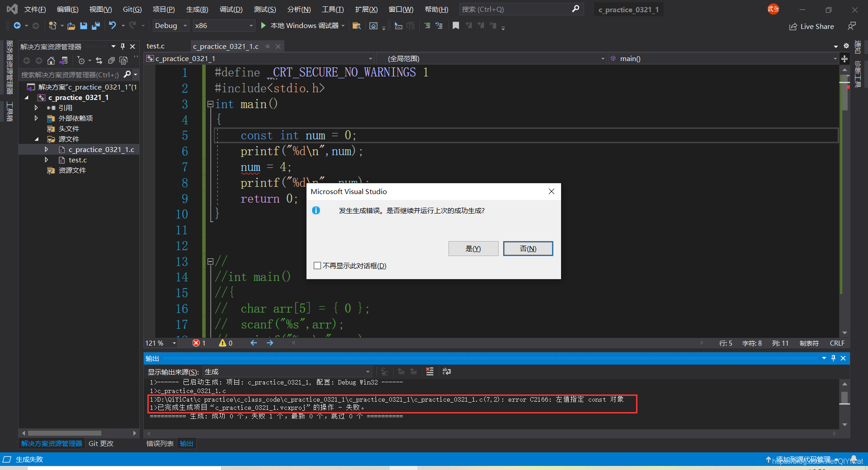Screen dimensions: 868x470
Task: Click the yellow warning count indicator
Action: tap(226, 343)
